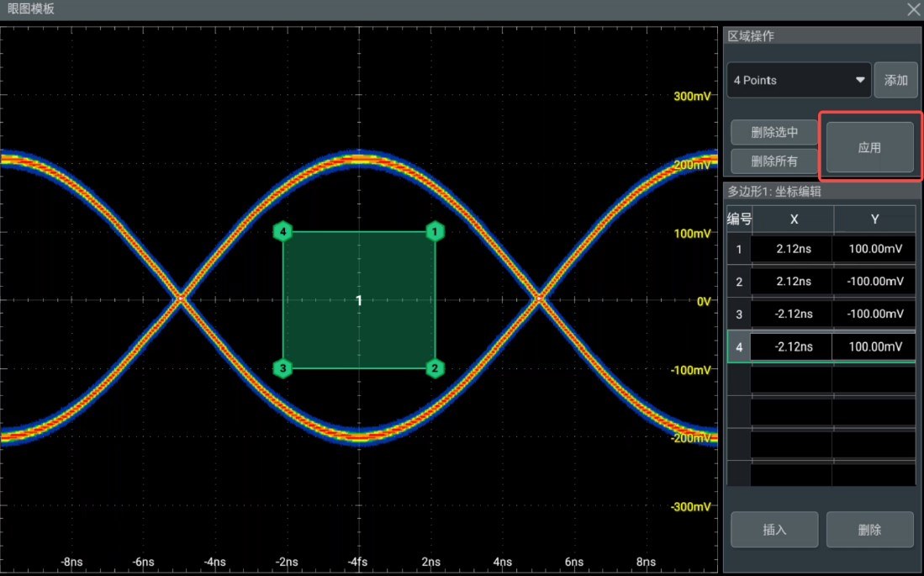
Task: Select row number 1 in coordinate table
Action: click(739, 250)
